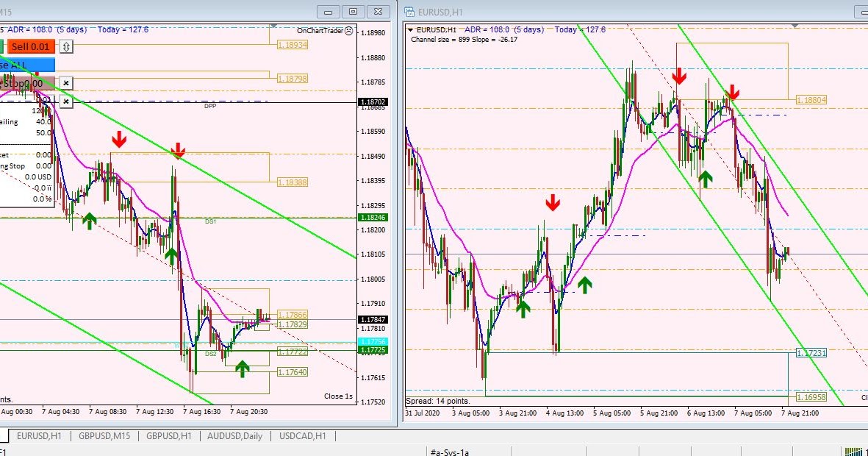Click the red sell arrow near 1.18490 level
This screenshot has height=456, width=868.
coord(179,152)
